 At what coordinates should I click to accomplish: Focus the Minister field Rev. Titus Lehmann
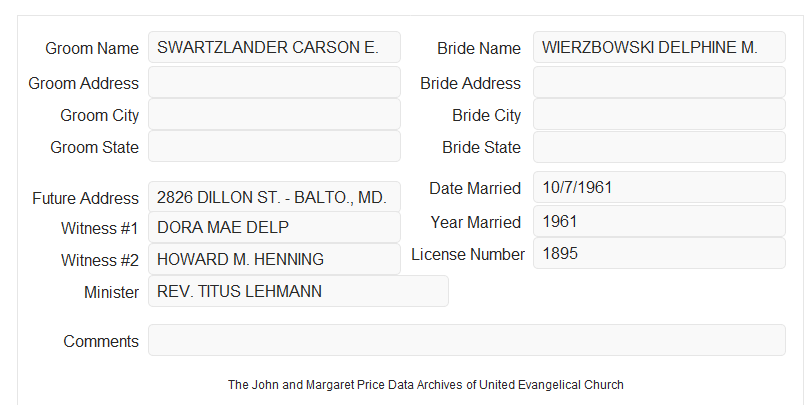(298, 291)
